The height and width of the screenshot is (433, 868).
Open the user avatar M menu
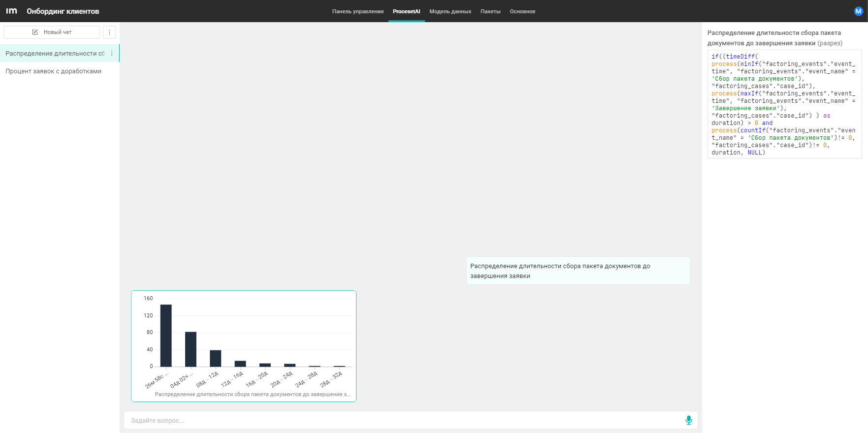point(858,11)
